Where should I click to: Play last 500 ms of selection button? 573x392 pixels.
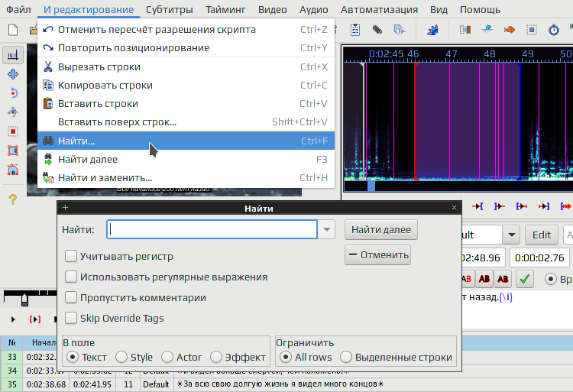pyautogui.click(x=544, y=207)
